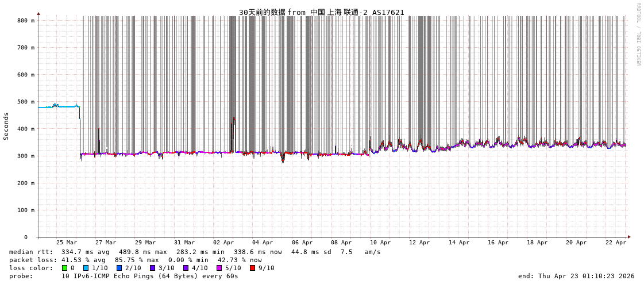644x284 pixels.
Task: Click the 4/10 loss color swatch
Action: pos(186,268)
